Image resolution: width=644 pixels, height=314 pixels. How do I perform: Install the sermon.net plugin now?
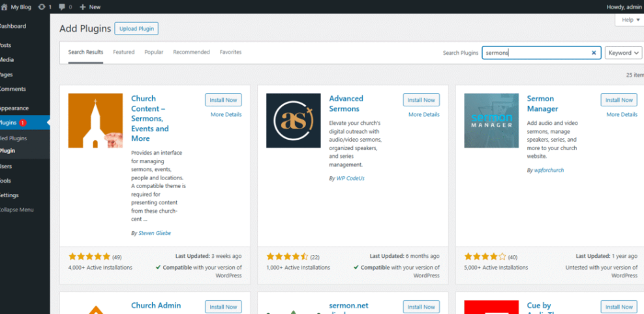click(x=422, y=307)
